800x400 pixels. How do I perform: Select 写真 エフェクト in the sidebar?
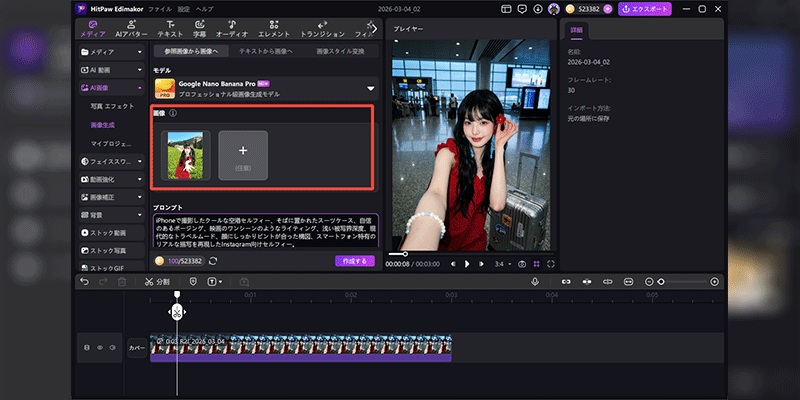click(x=112, y=106)
